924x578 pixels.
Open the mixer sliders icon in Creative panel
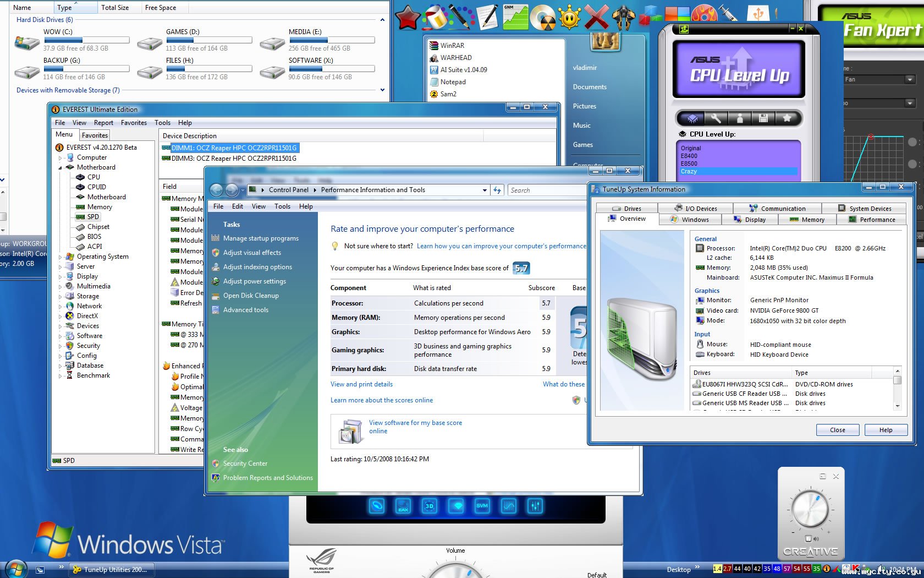[535, 506]
